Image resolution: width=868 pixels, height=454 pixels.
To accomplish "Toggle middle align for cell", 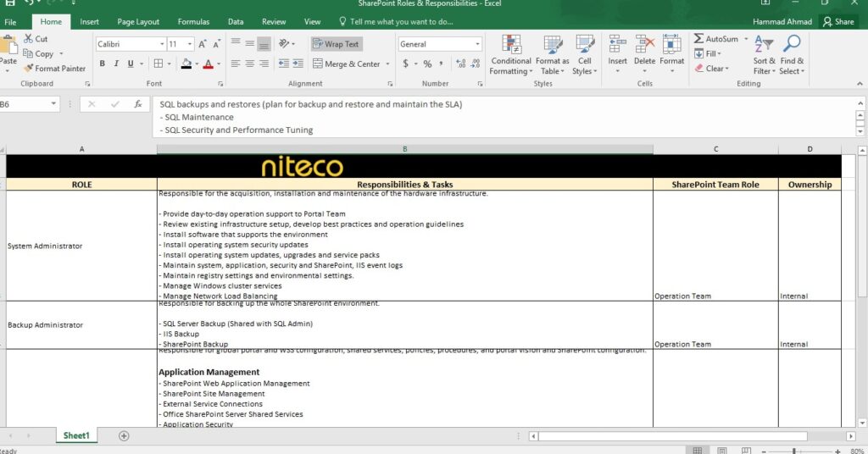I will (250, 43).
